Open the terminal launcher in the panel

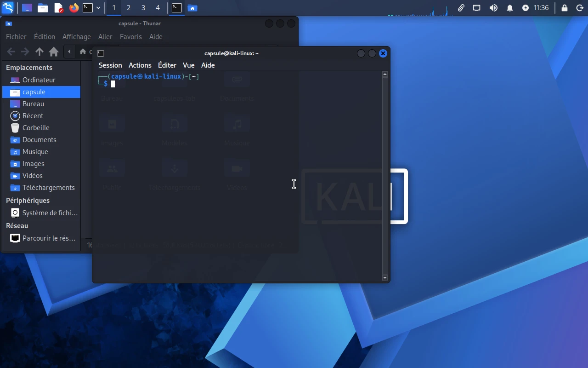[88, 8]
